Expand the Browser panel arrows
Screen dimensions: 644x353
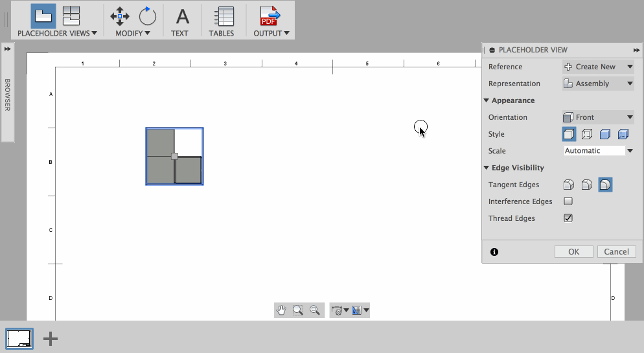7,49
